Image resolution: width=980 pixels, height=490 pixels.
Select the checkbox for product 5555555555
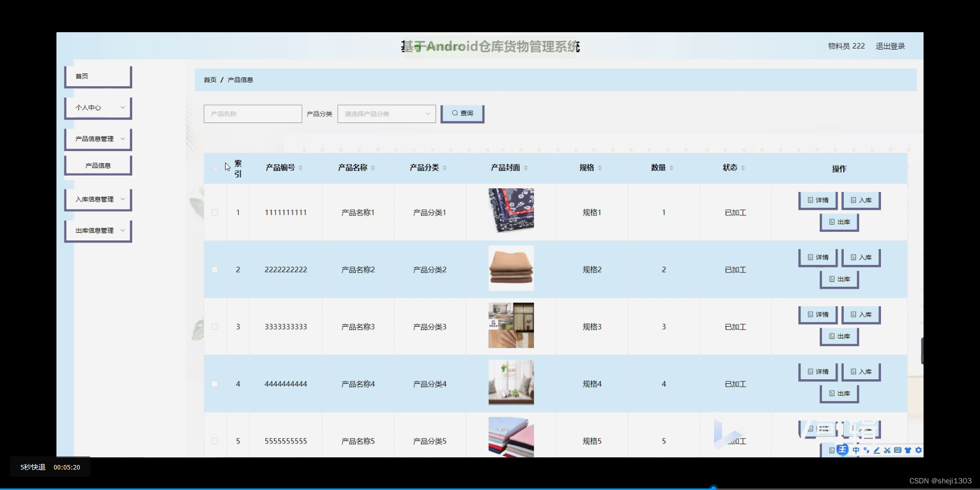coord(215,441)
